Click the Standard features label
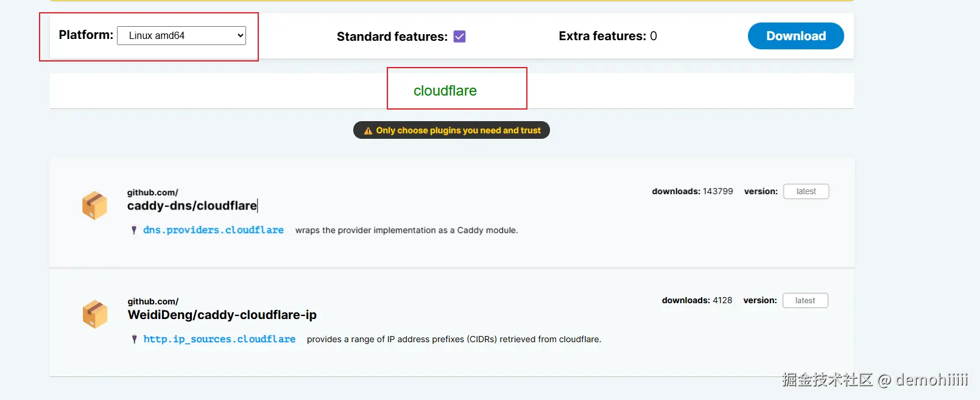 coord(392,37)
